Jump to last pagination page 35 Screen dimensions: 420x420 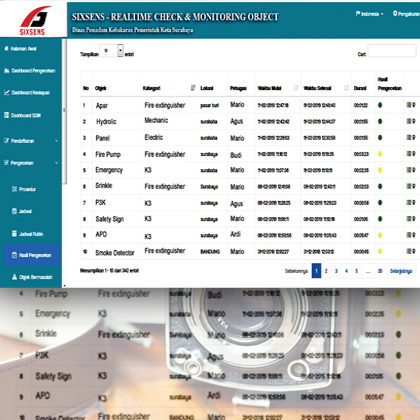[x=380, y=271]
